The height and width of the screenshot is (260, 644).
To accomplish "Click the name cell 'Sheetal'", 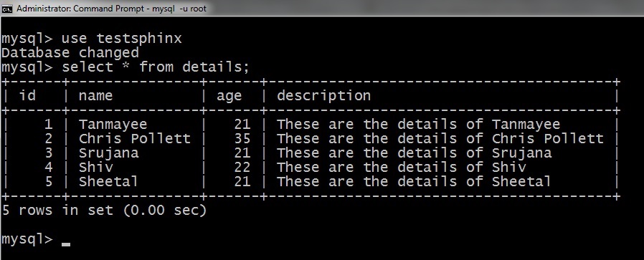I will tap(108, 181).
